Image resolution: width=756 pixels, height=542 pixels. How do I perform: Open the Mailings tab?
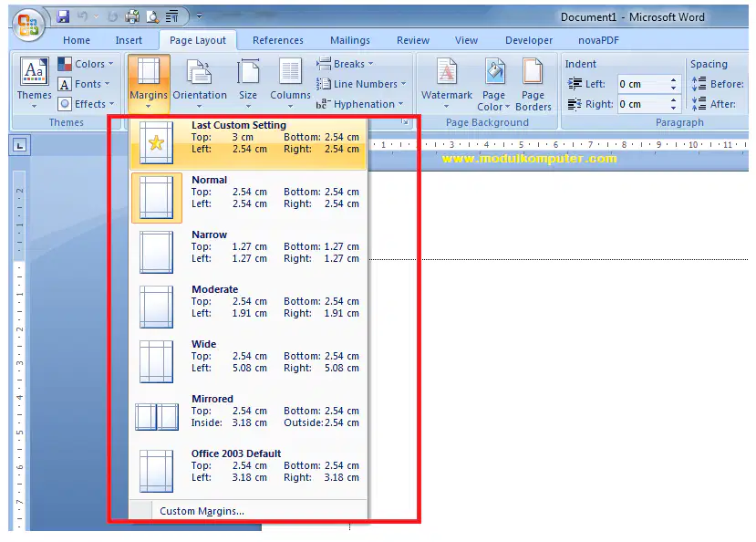tap(350, 40)
